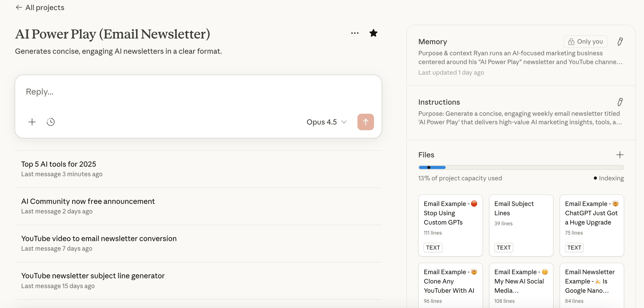This screenshot has width=644, height=308.
Task: Edit Instructions with the pencil icon
Action: pos(620,102)
